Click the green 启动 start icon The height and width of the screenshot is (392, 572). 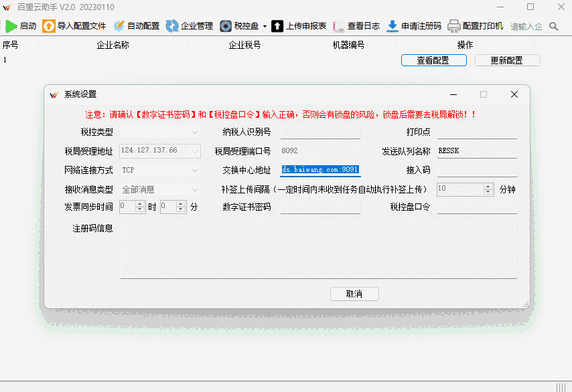coord(11,26)
